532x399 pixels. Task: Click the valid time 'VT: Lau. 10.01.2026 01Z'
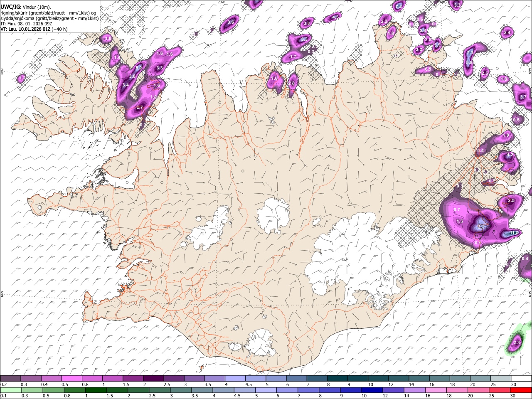coord(25,29)
